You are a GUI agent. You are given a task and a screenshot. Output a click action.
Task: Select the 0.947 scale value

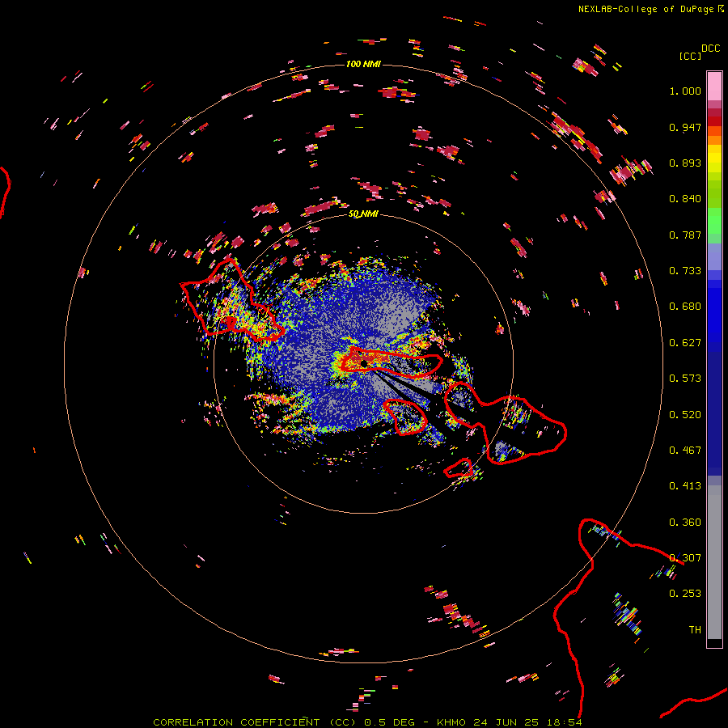click(x=685, y=127)
